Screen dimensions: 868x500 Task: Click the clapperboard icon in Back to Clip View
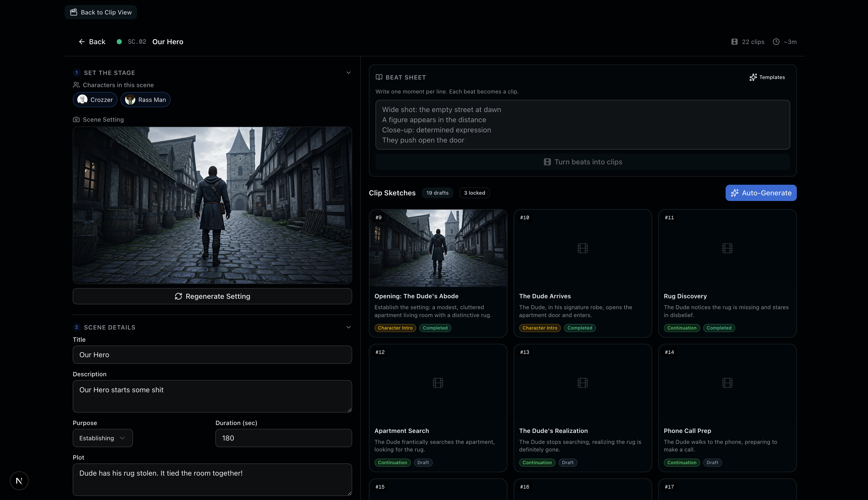point(73,12)
